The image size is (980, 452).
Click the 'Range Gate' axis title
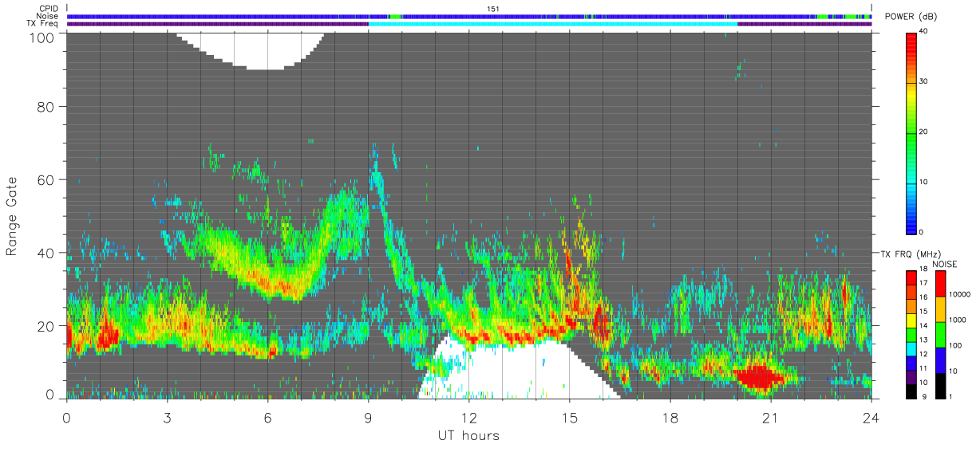tap(12, 215)
